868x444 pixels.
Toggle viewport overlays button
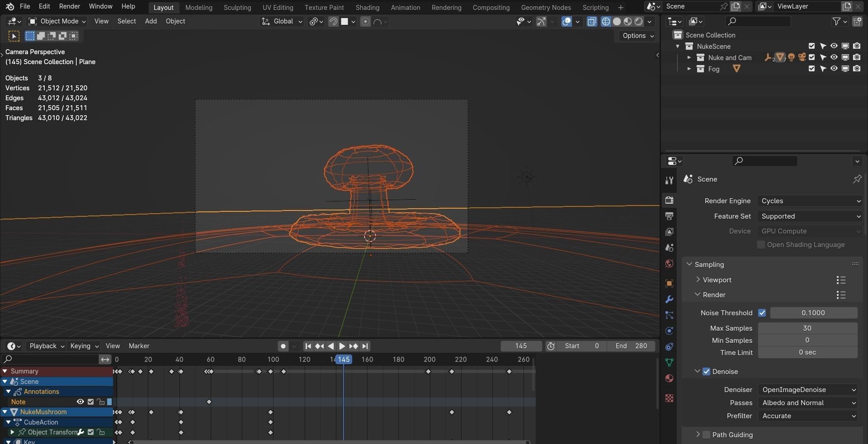[x=566, y=21]
